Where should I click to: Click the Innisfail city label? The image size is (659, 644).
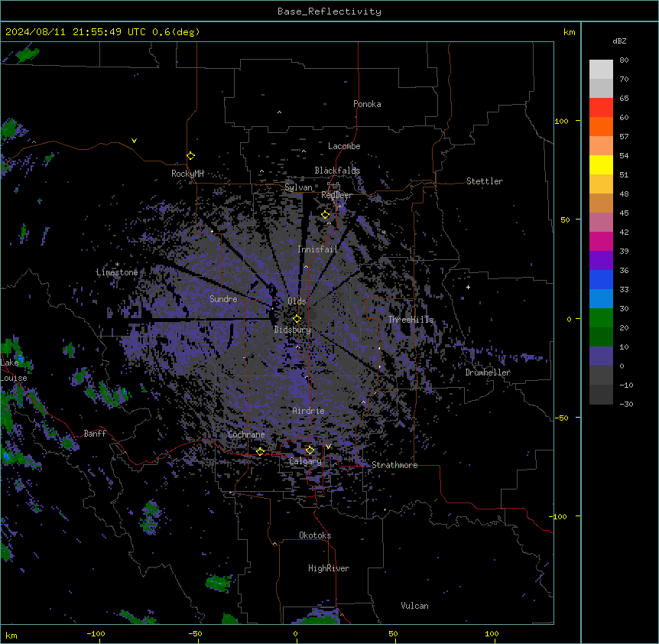pyautogui.click(x=317, y=249)
